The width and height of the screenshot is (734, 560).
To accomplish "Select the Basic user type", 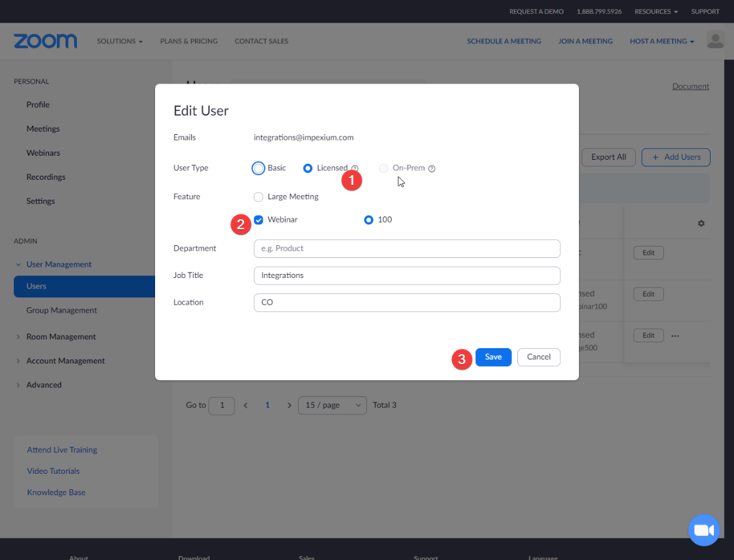I will [259, 168].
